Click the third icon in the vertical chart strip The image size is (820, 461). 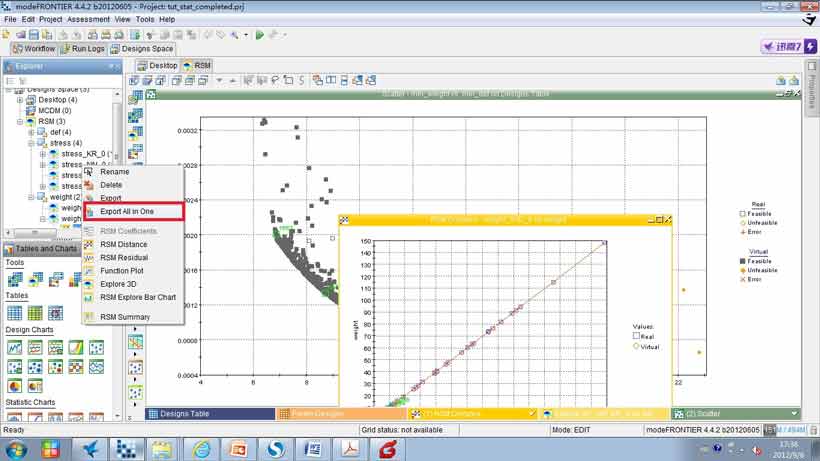click(x=135, y=133)
